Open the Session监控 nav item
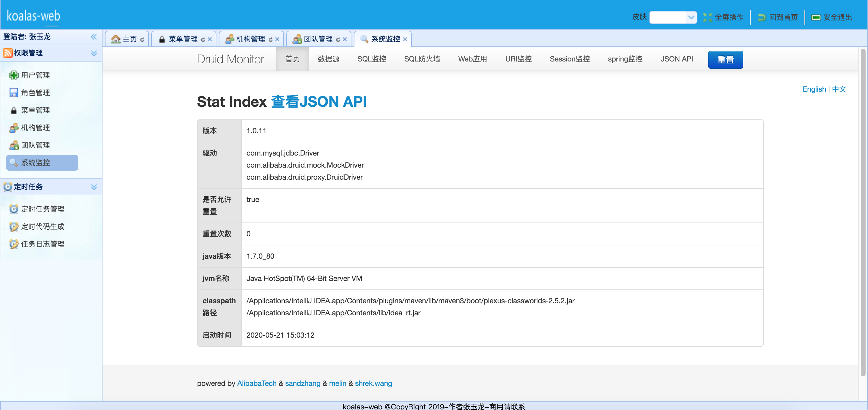This screenshot has height=410, width=868. [570, 59]
